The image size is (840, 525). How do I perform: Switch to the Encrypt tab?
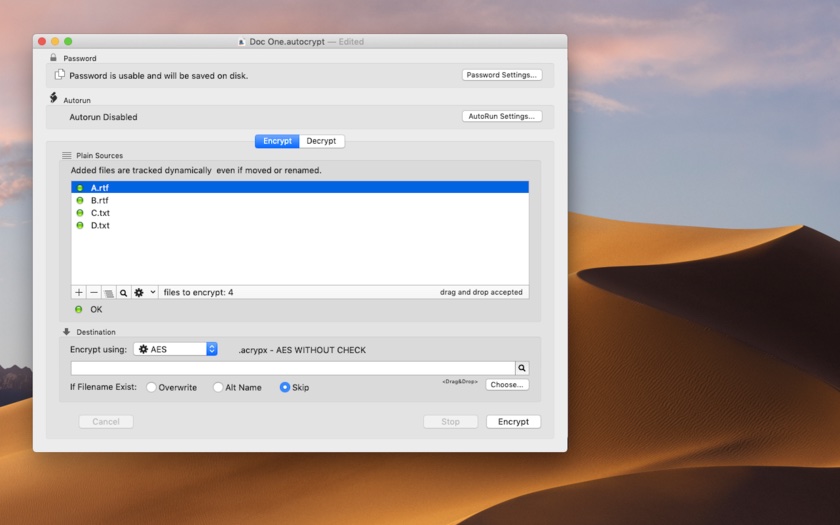277,141
